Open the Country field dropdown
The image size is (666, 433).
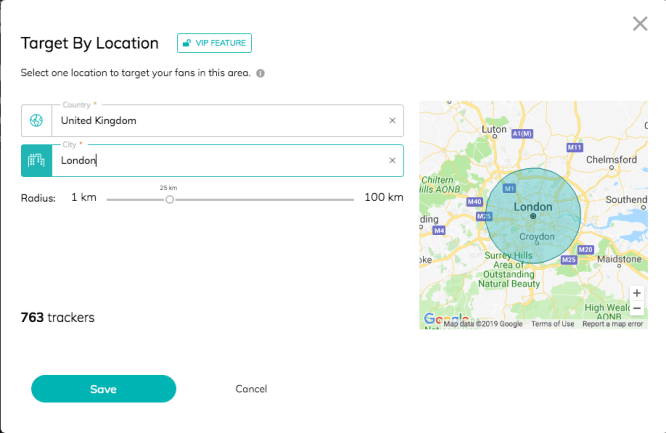pos(220,121)
